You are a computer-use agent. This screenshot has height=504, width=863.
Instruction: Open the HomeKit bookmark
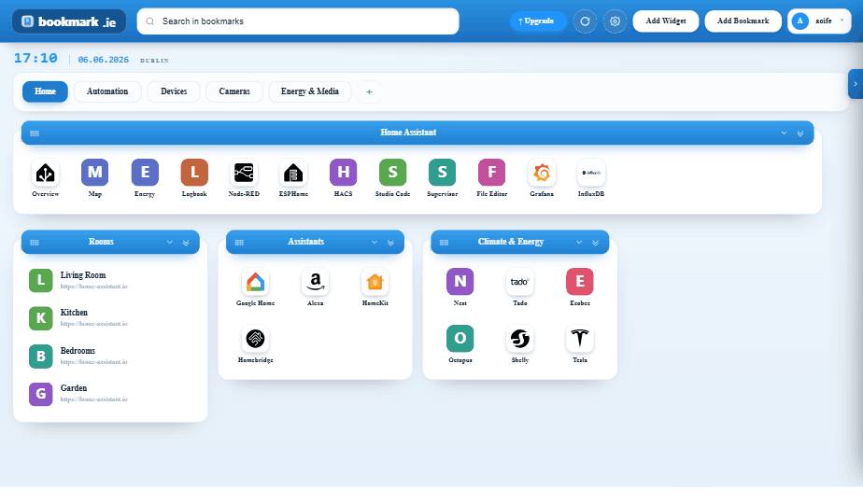tap(375, 282)
